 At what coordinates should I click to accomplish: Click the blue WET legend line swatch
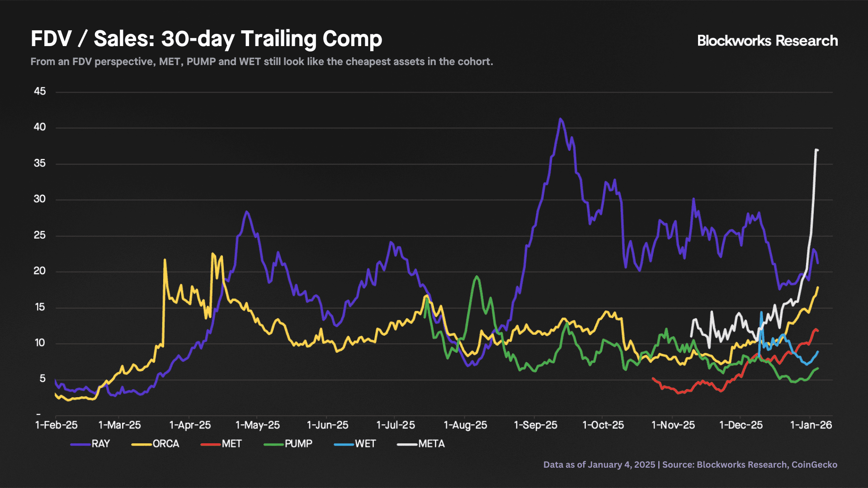pos(344,444)
